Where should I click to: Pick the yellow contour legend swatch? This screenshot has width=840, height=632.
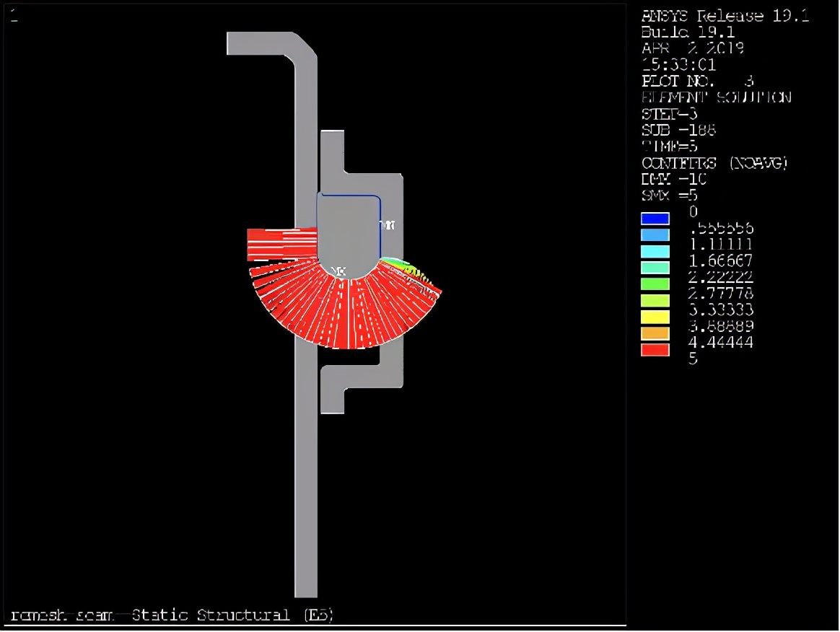(x=655, y=317)
